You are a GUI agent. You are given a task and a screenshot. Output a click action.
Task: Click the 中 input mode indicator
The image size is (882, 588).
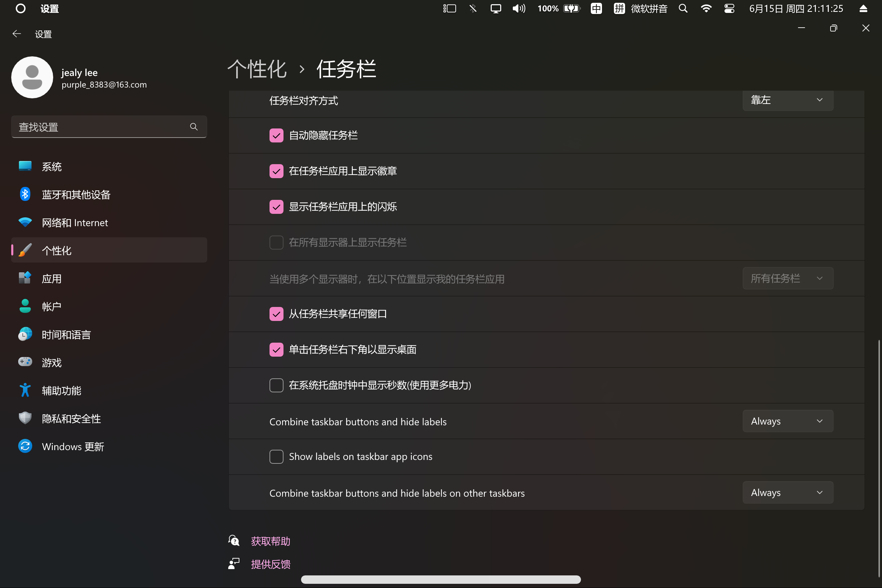596,9
